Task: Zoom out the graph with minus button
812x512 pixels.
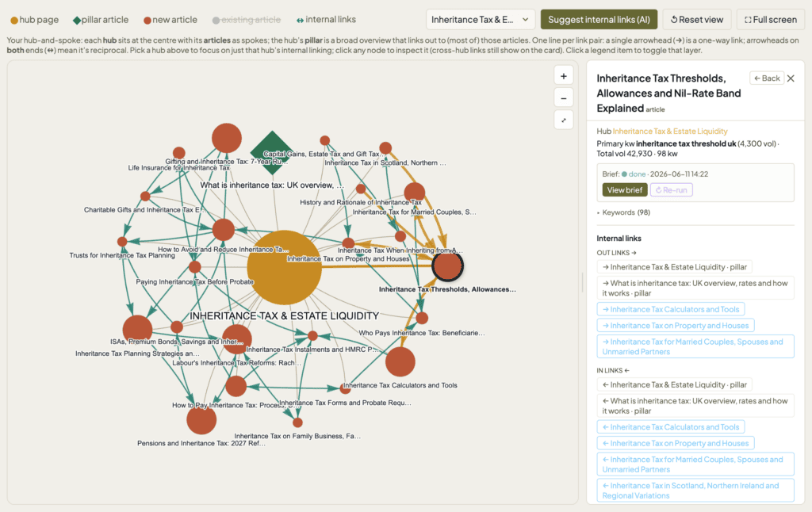Action: (564, 97)
